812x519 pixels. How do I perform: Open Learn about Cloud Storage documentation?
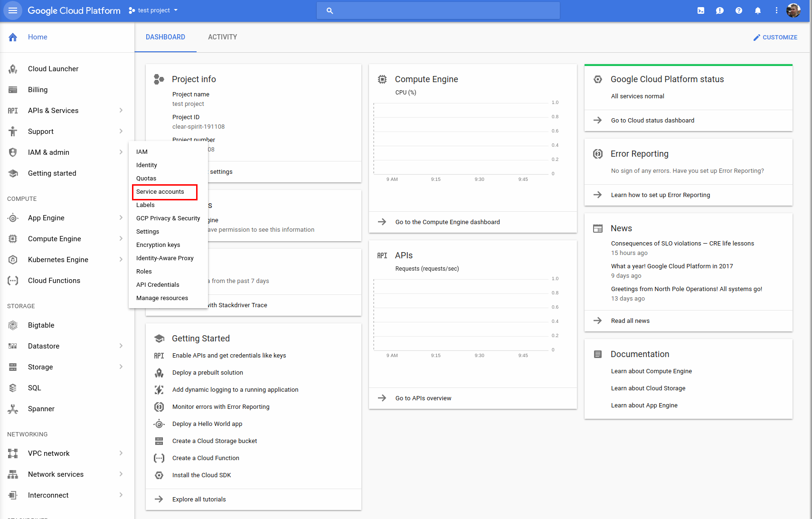648,388
